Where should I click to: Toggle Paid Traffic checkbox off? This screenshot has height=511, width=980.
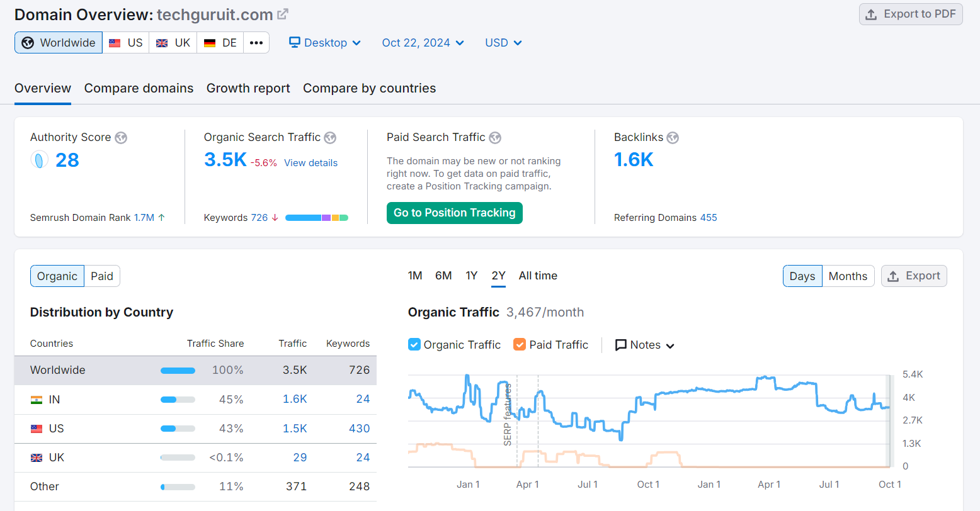pos(520,344)
